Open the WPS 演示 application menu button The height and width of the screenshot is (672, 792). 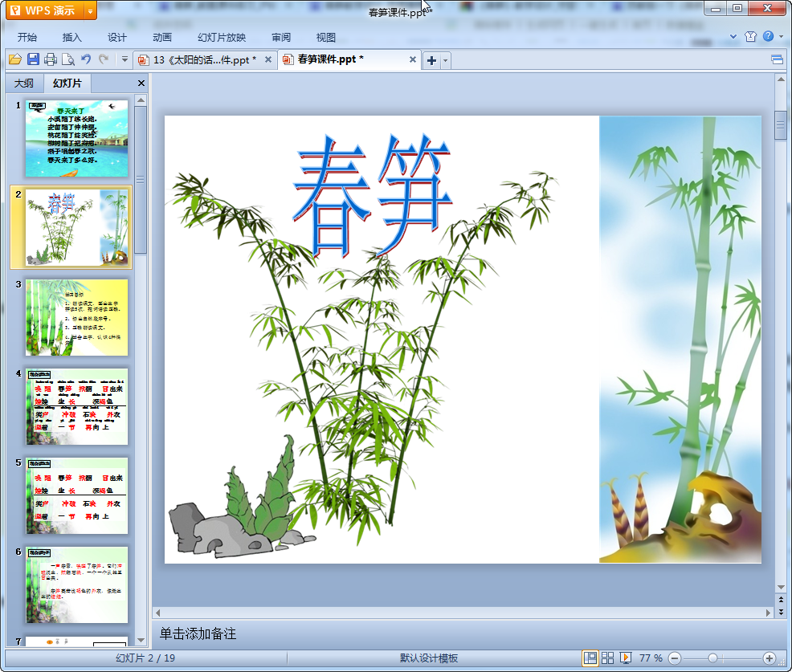(x=44, y=10)
